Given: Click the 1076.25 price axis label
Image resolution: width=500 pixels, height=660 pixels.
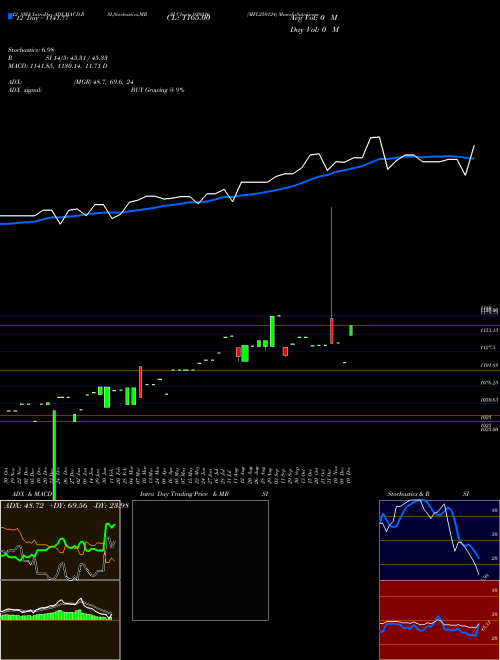Looking at the screenshot, I should [x=489, y=383].
